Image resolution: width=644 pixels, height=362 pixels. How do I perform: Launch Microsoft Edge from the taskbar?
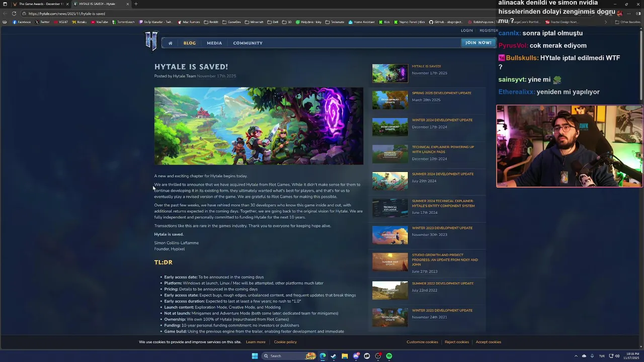pyautogui.click(x=323, y=356)
